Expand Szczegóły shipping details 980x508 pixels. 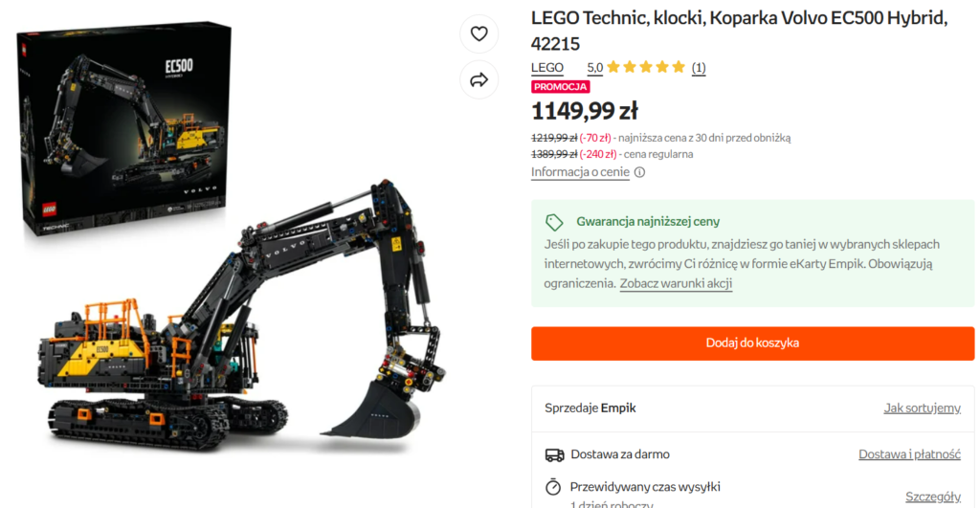pyautogui.click(x=932, y=497)
